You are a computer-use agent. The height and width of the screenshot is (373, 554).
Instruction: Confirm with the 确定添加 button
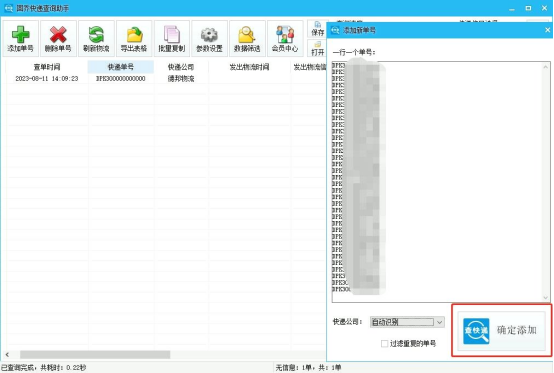click(501, 331)
